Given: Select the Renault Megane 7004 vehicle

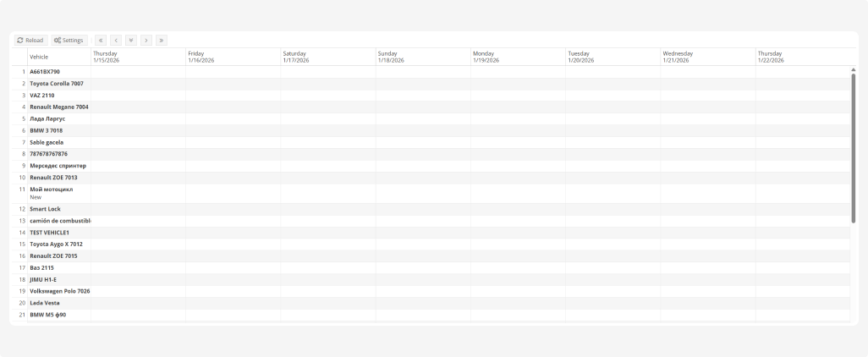Looking at the screenshot, I should [x=58, y=107].
